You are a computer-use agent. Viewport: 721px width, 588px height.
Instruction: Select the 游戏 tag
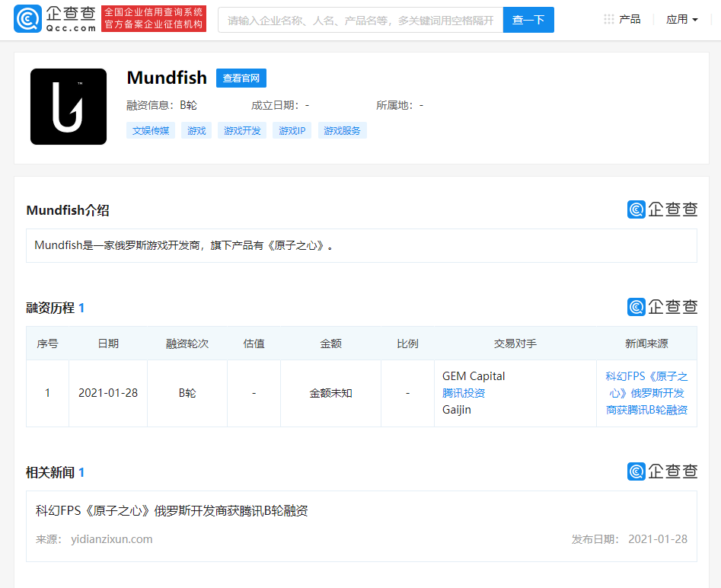196,131
